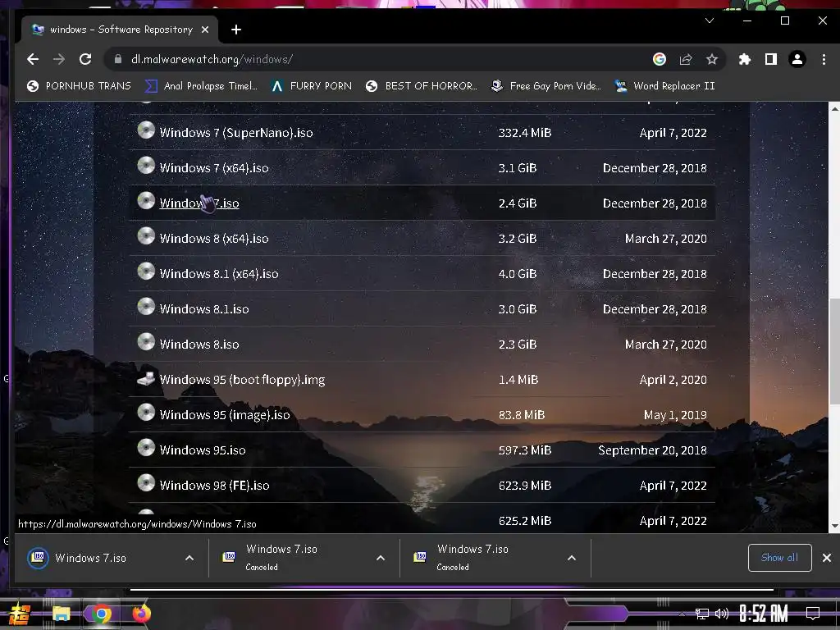840x630 pixels.
Task: Open the in-progress Windows 7.iso download
Action: point(90,558)
